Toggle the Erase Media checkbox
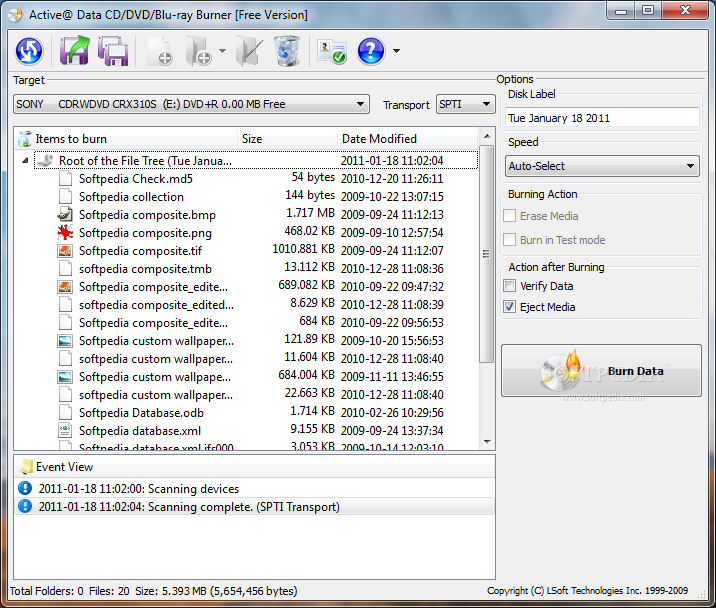Image resolution: width=716 pixels, height=608 pixels. pyautogui.click(x=510, y=216)
